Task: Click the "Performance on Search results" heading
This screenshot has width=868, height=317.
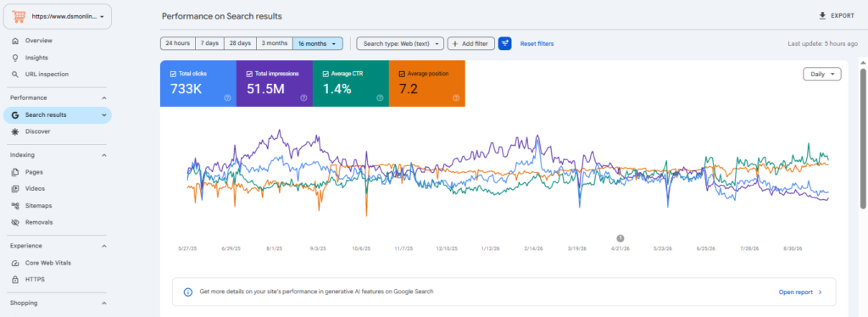Action: [x=222, y=16]
